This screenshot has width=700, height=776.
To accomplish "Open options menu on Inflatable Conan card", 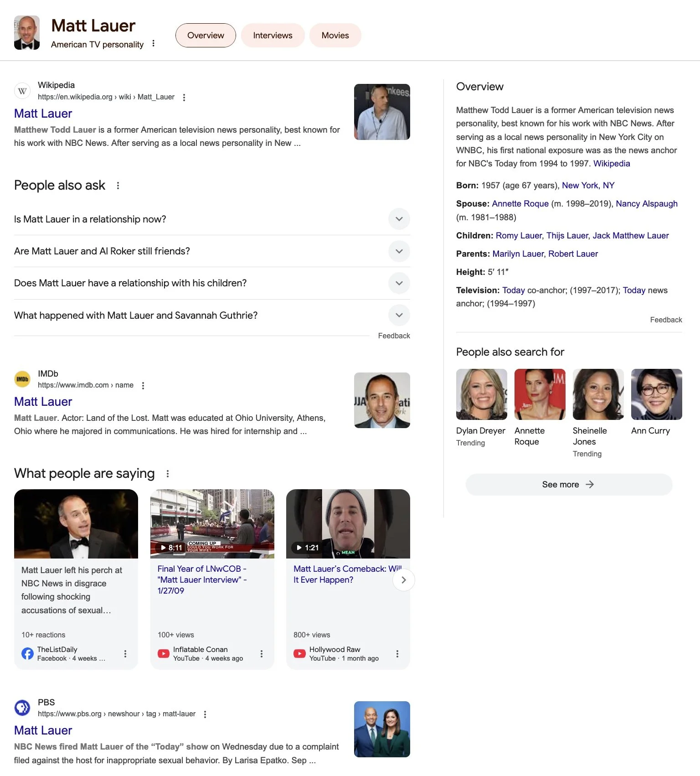I will [262, 654].
